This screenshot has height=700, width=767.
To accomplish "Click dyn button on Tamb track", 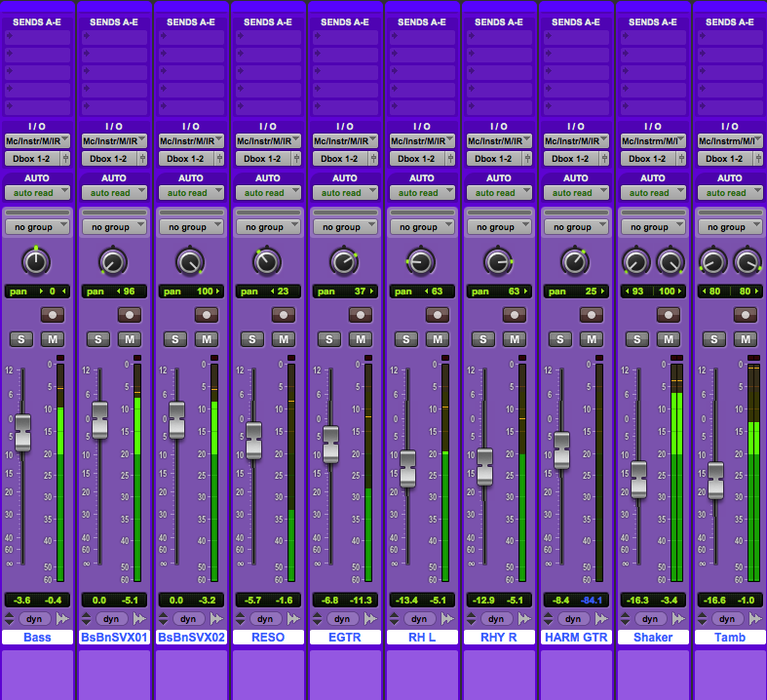I will (727, 619).
